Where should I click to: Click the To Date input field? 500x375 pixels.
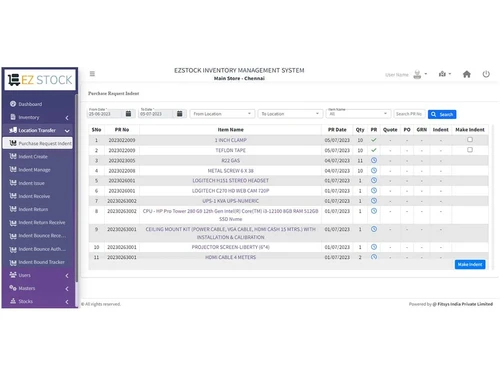157,114
